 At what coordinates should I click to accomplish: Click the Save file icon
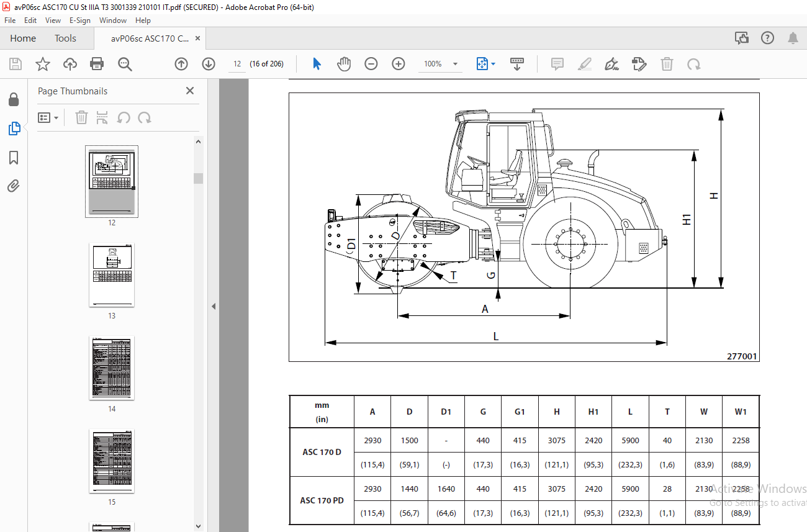coord(16,64)
